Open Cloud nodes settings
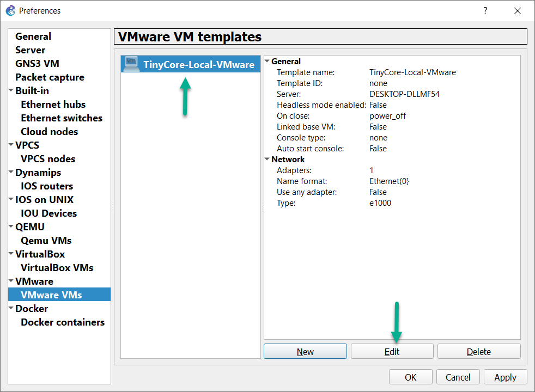 point(49,132)
